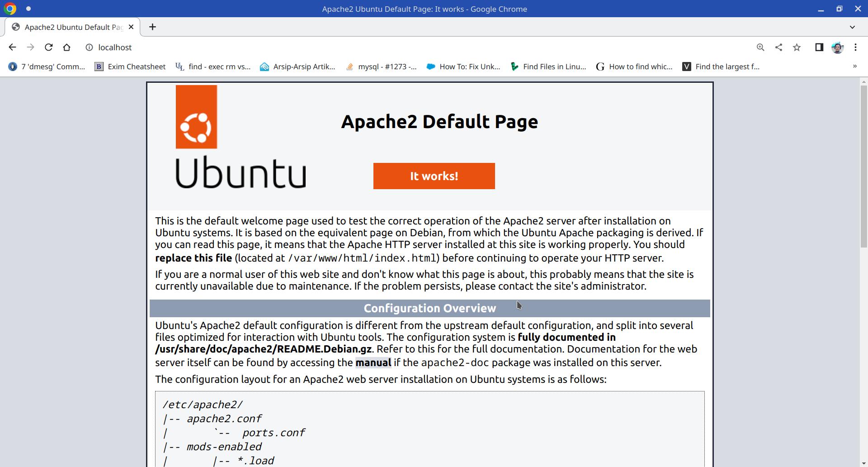Click the Configuration Overview section header
The image size is (868, 467).
[429, 308]
